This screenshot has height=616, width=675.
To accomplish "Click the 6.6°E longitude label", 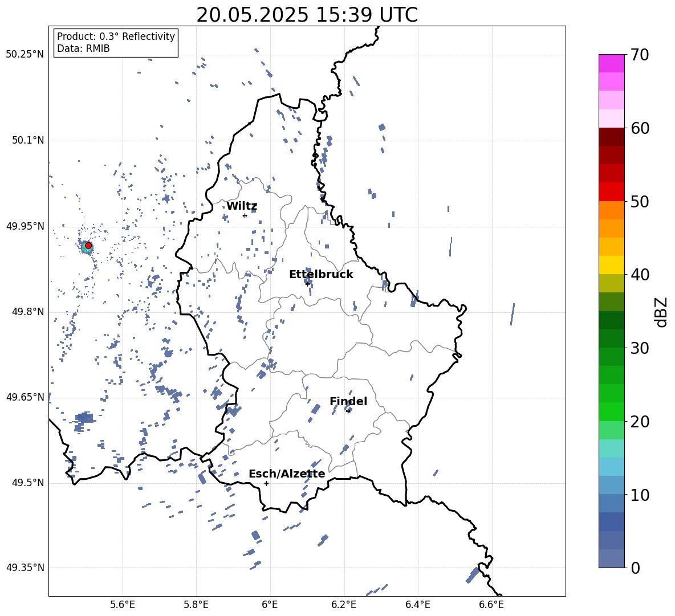I will pos(491,605).
